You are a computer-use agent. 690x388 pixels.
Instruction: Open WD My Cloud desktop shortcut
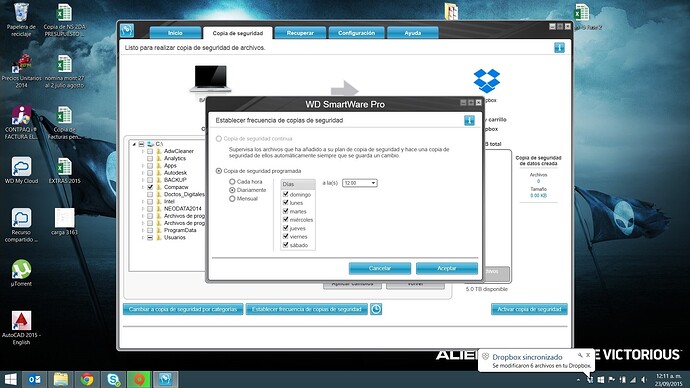pos(21,170)
